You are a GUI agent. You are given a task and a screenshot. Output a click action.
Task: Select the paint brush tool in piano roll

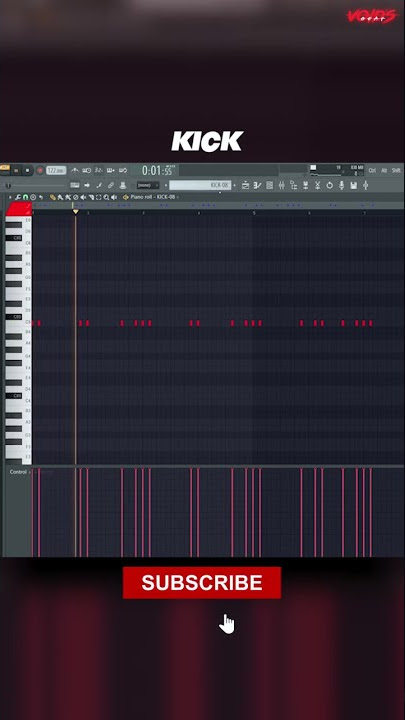point(60,197)
